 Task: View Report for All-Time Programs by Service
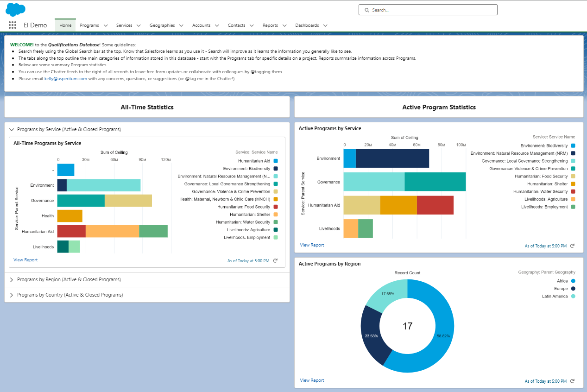tap(25, 260)
